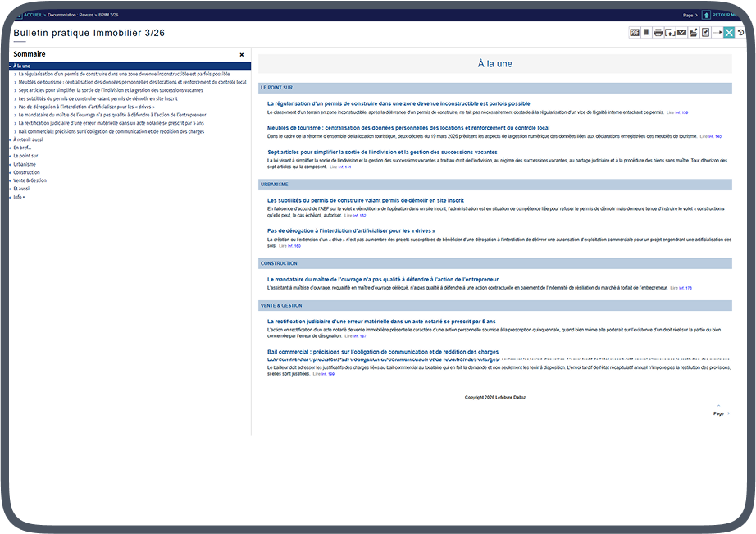Click the Page navigation at bottom right
This screenshot has width=756, height=534.
tap(722, 413)
